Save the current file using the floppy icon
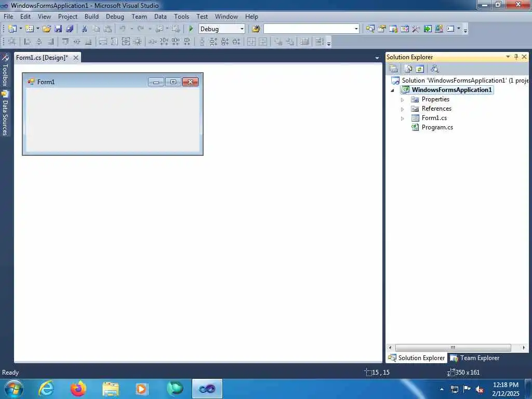Image resolution: width=532 pixels, height=399 pixels. 58,29
